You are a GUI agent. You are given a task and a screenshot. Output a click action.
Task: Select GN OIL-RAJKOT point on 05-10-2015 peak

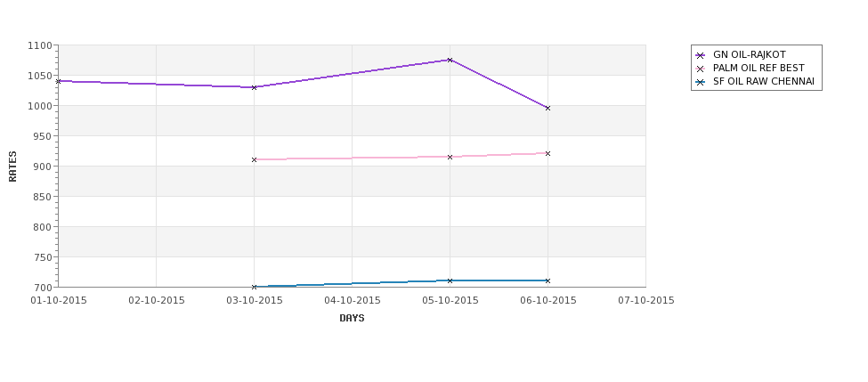point(450,60)
